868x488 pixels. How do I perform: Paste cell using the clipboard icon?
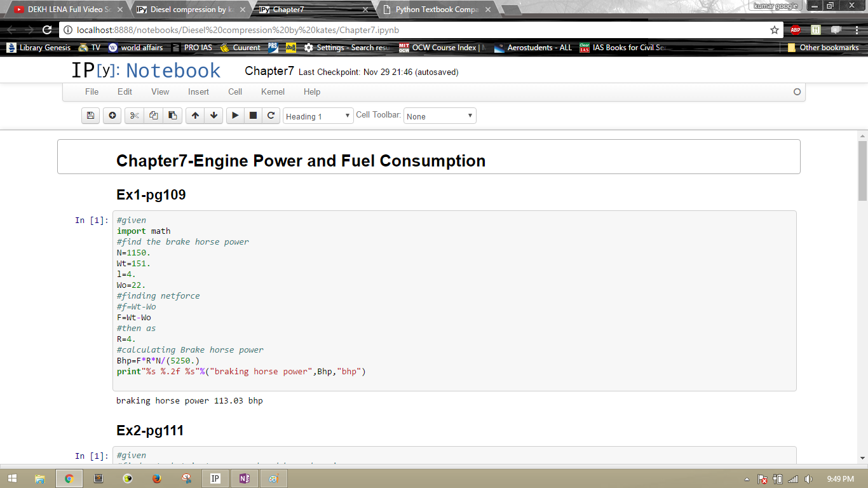pos(172,116)
